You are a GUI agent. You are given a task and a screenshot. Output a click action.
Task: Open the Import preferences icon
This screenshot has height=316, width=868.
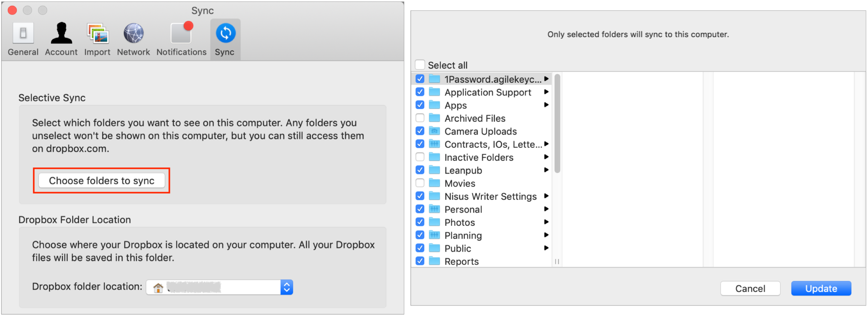pos(98,33)
